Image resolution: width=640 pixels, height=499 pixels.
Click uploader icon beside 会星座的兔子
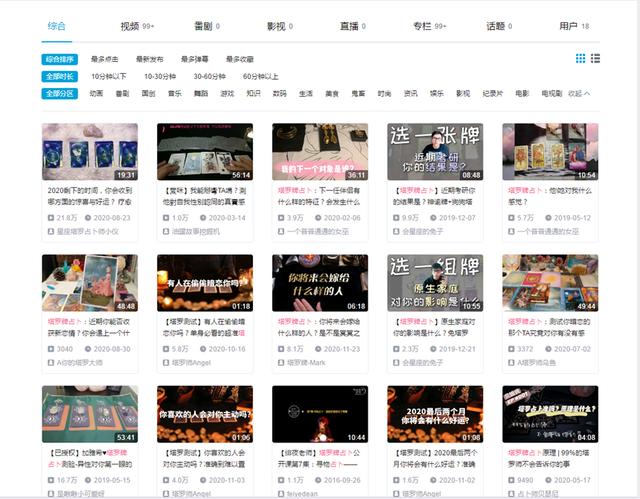pyautogui.click(x=395, y=231)
